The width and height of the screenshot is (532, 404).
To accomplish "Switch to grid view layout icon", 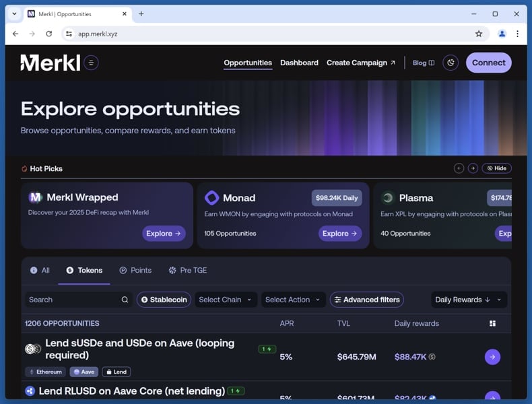I will 493,323.
